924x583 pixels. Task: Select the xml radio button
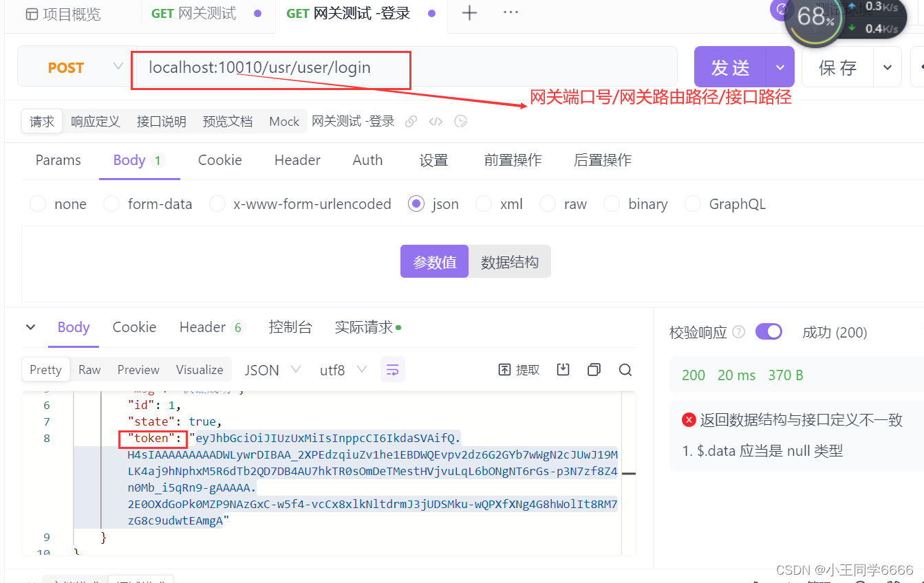pos(484,203)
